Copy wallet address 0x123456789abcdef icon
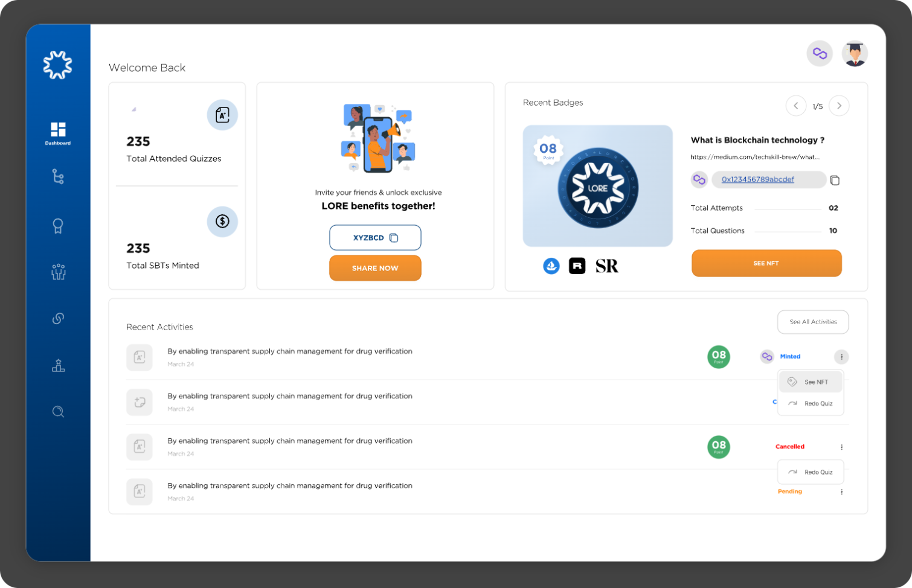Image resolution: width=912 pixels, height=588 pixels. (835, 180)
